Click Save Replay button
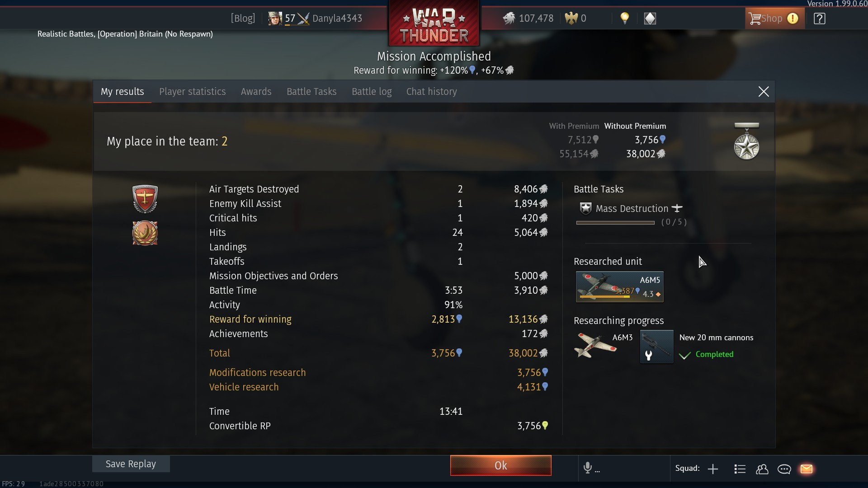868x488 pixels. coord(131,464)
